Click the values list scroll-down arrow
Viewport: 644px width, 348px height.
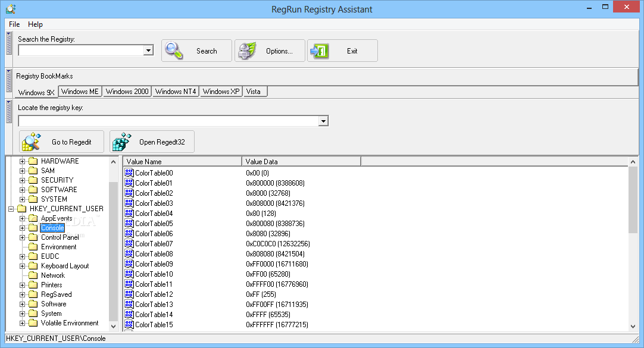point(633,326)
